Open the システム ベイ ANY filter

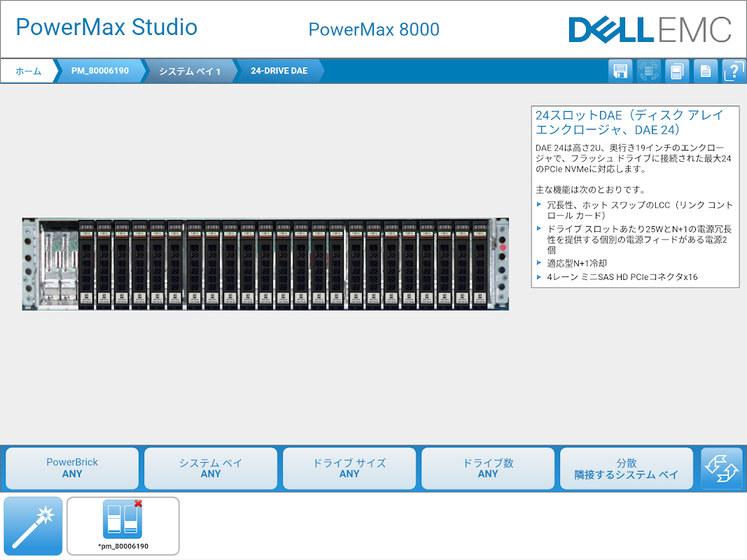[211, 468]
